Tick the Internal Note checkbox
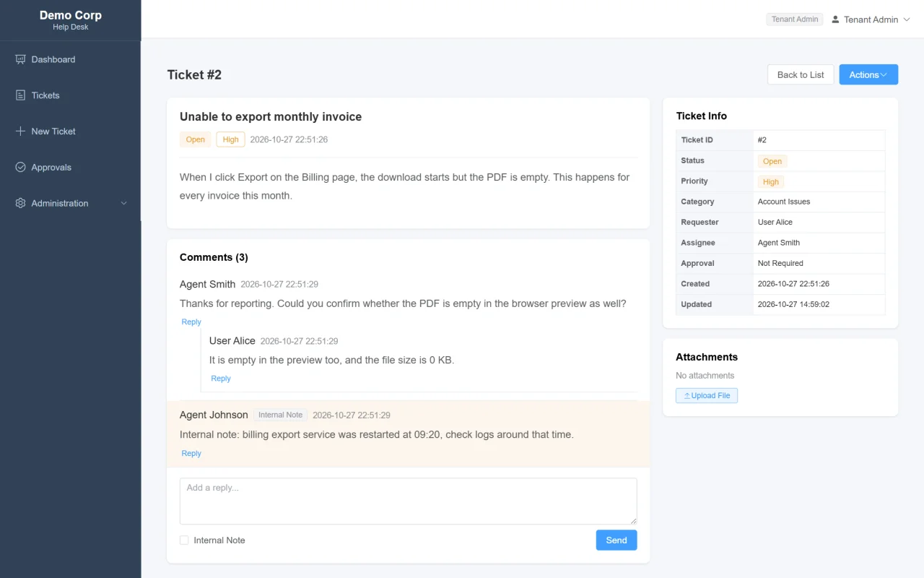Screen dimensions: 924x578 (184, 540)
